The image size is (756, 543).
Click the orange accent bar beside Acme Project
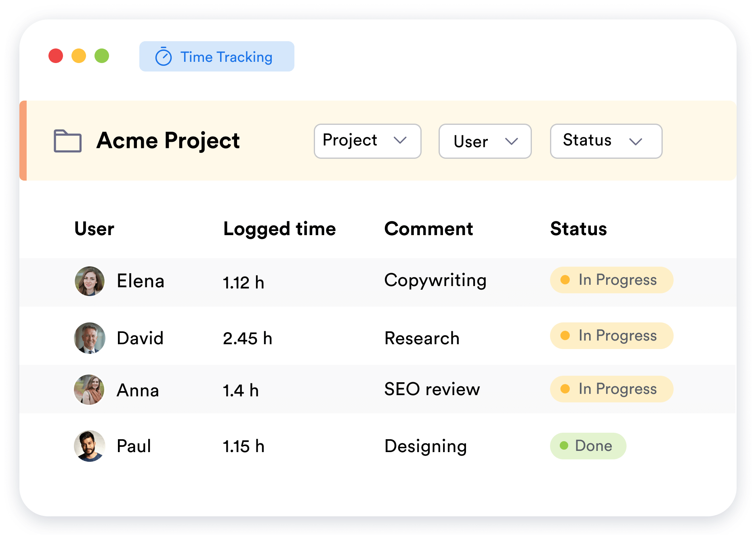[x=23, y=140]
